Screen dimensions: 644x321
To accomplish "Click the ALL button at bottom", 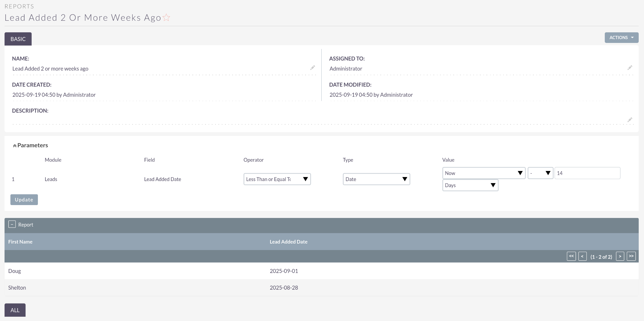I will [x=15, y=310].
